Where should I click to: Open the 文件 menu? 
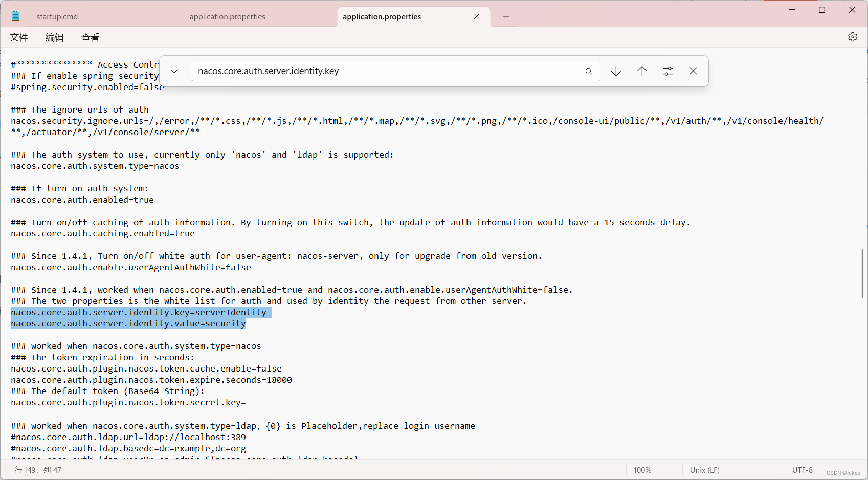[18, 37]
